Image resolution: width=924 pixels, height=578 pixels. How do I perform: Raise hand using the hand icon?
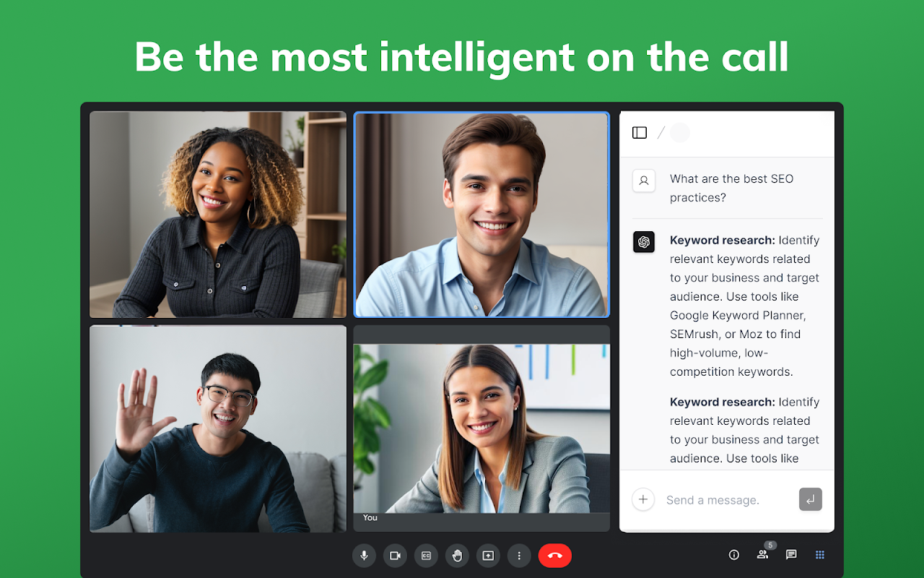[457, 556]
